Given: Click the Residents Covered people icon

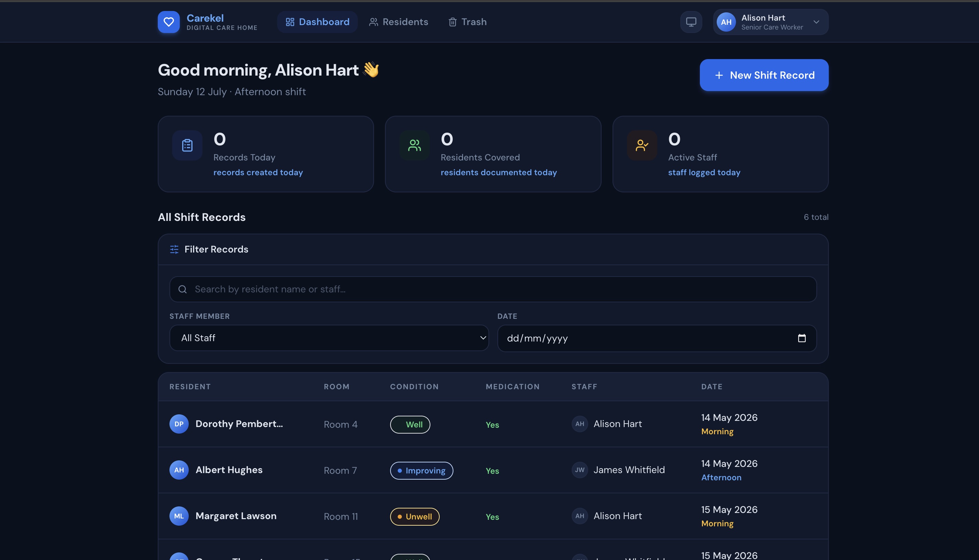Looking at the screenshot, I should pyautogui.click(x=415, y=145).
